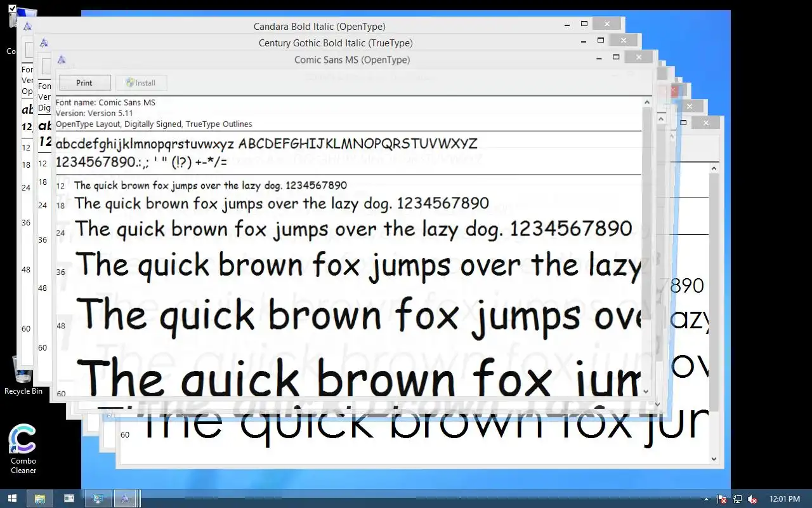Click 'Font name: Comic Sans MS' text

(105, 102)
